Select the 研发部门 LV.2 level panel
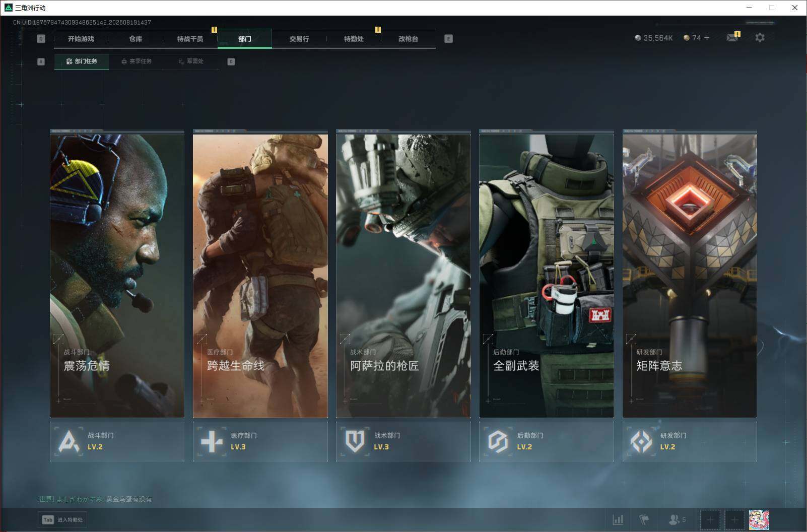The width and height of the screenshot is (807, 532). [690, 442]
